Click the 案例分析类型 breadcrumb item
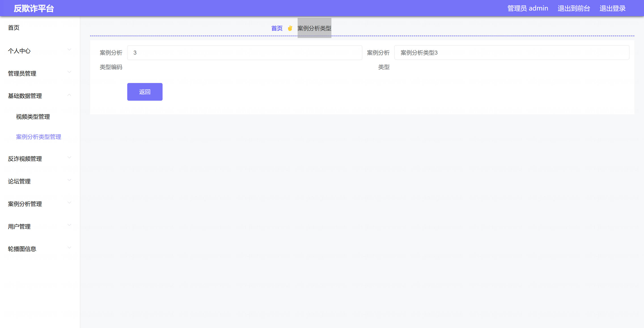 pyautogui.click(x=314, y=28)
